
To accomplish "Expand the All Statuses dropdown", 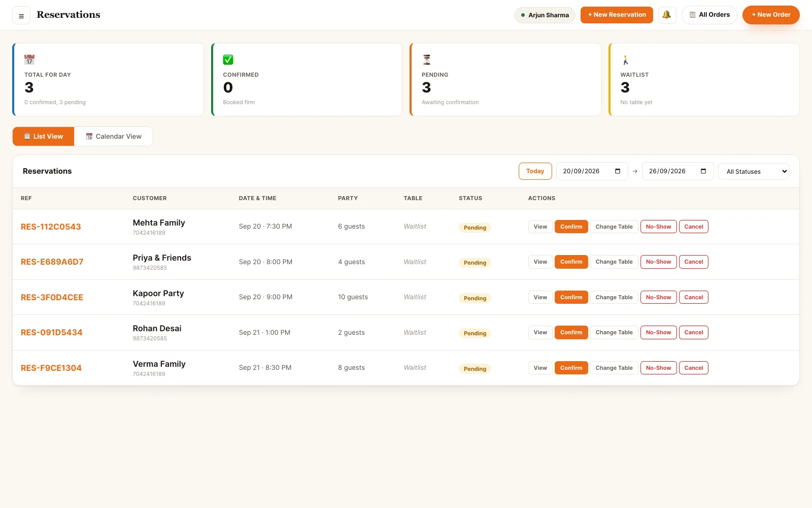I will coord(754,172).
